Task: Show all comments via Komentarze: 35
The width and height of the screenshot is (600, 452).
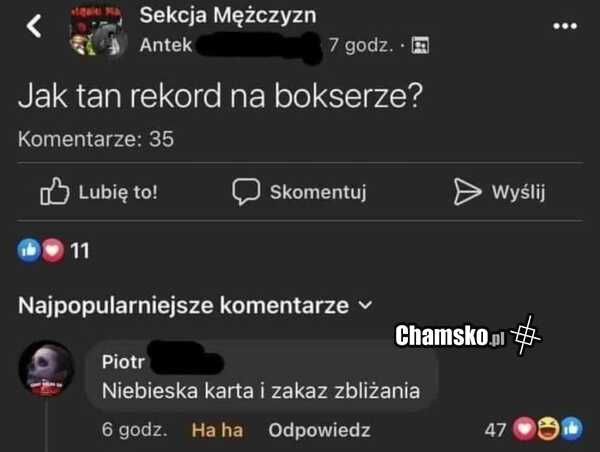Action: [96, 140]
